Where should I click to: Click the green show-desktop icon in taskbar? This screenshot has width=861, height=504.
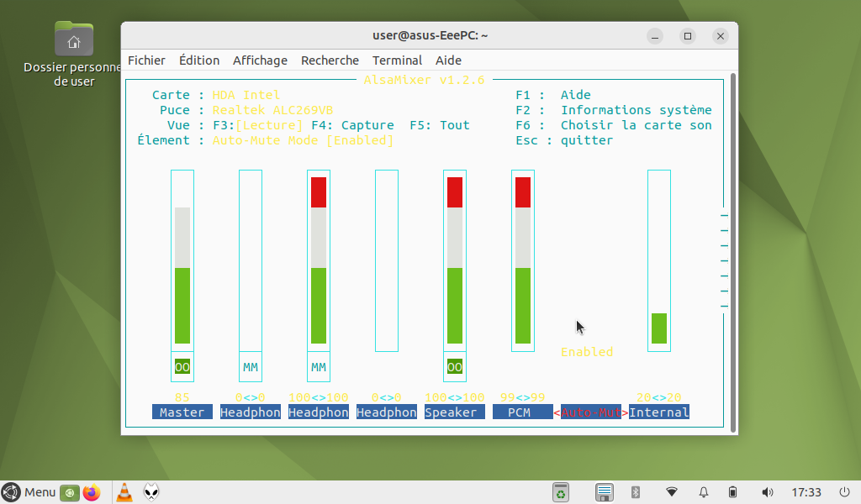pyautogui.click(x=70, y=492)
